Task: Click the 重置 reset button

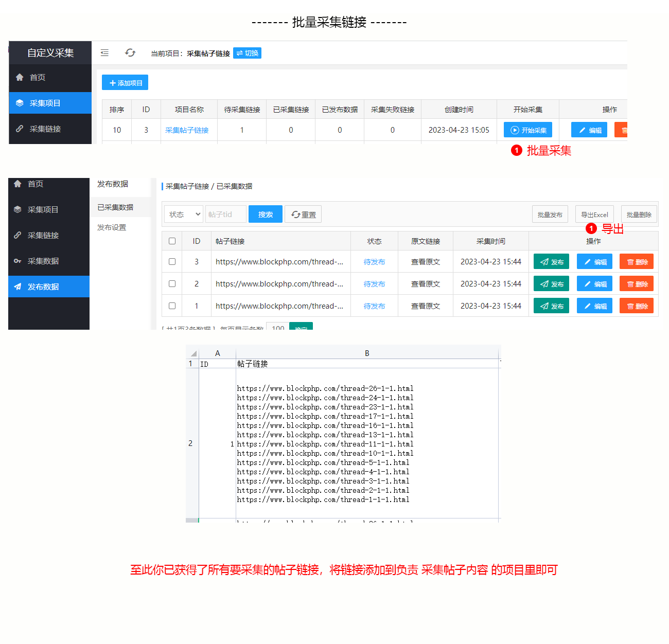Action: (x=303, y=214)
